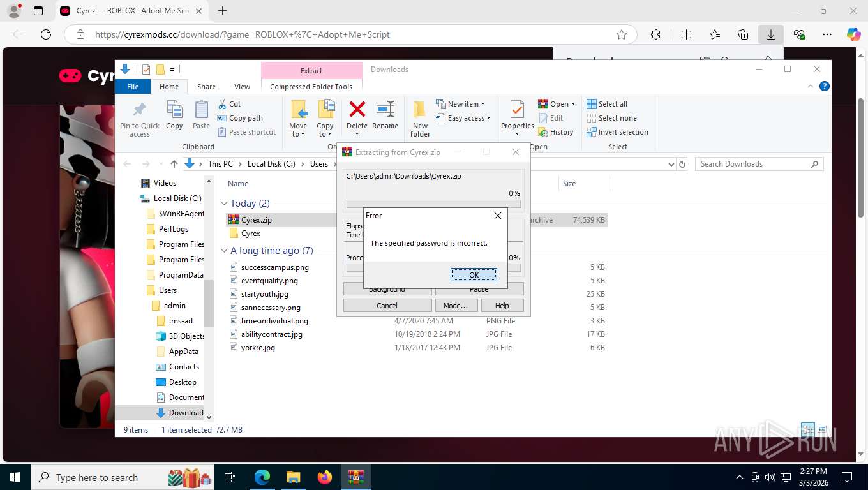Click the Name column header
The image size is (868, 490).
(238, 184)
